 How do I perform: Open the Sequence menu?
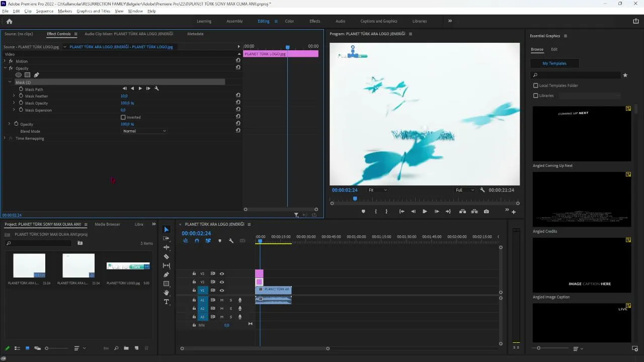(45, 11)
